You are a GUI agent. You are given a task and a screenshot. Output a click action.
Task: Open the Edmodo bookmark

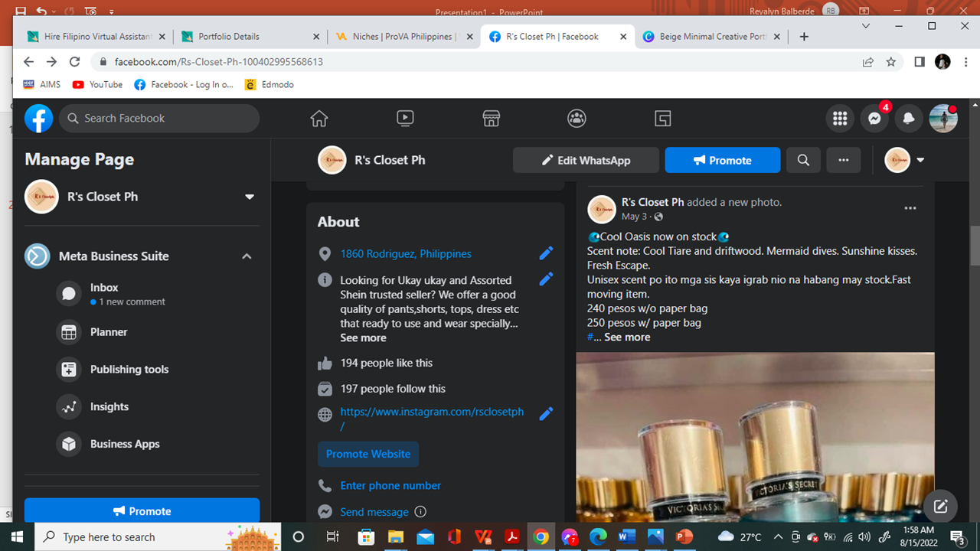(269, 85)
